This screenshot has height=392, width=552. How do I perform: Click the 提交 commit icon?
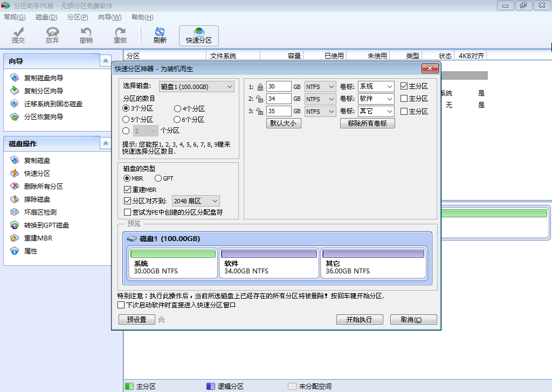18,34
